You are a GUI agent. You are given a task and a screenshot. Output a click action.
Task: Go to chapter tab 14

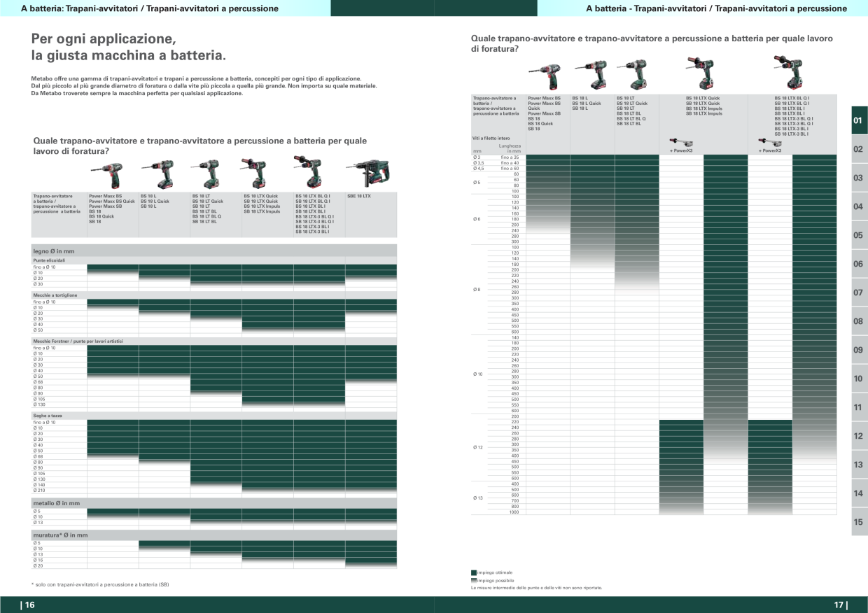(860, 493)
